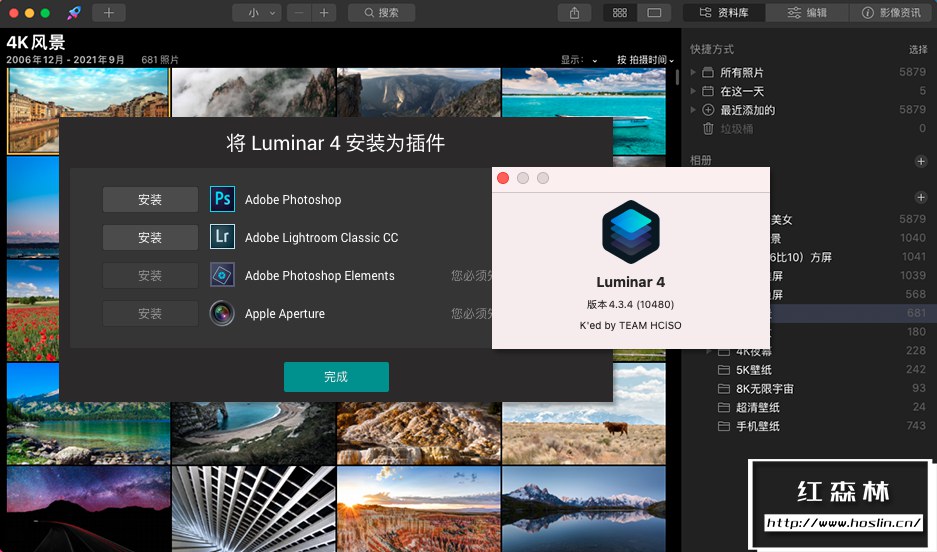The image size is (937, 552).
Task: Open the 按拍摄时间 sort dropdown
Action: pos(645,60)
